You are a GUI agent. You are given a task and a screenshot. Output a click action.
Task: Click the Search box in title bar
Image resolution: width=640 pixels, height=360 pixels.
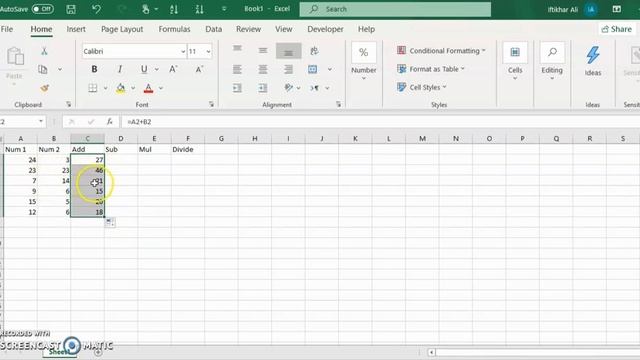395,9
